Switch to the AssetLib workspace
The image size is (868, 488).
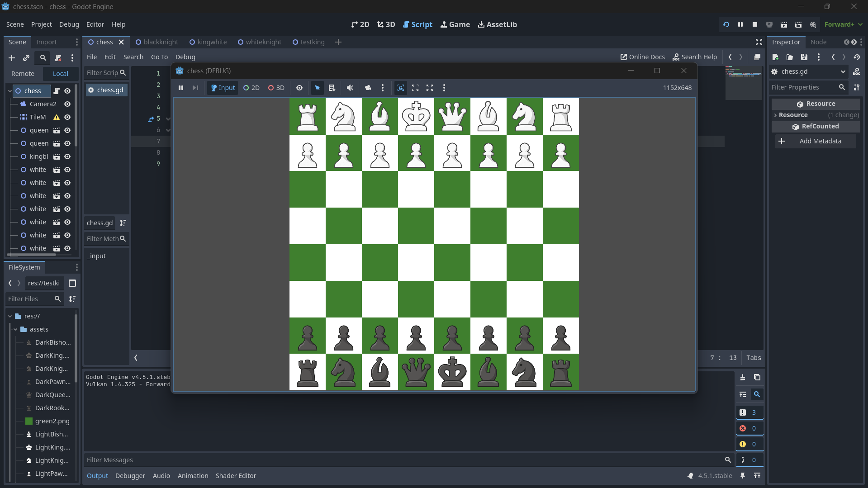[x=498, y=24]
